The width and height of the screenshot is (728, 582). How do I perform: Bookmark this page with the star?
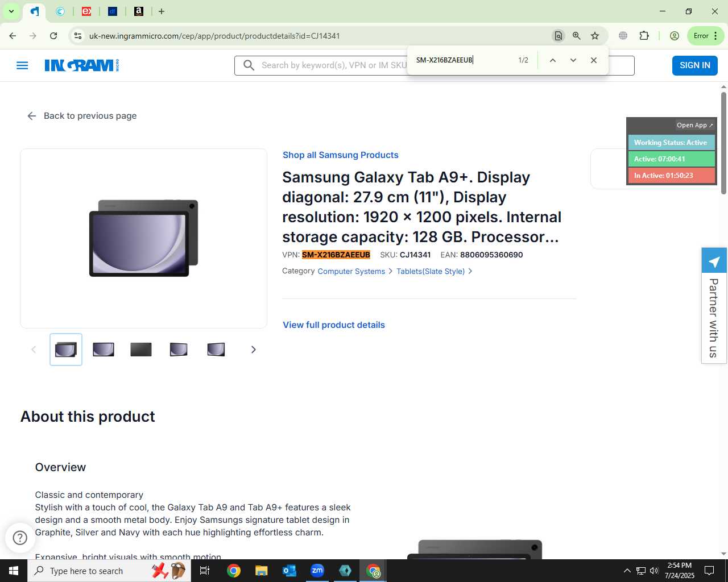coord(595,36)
